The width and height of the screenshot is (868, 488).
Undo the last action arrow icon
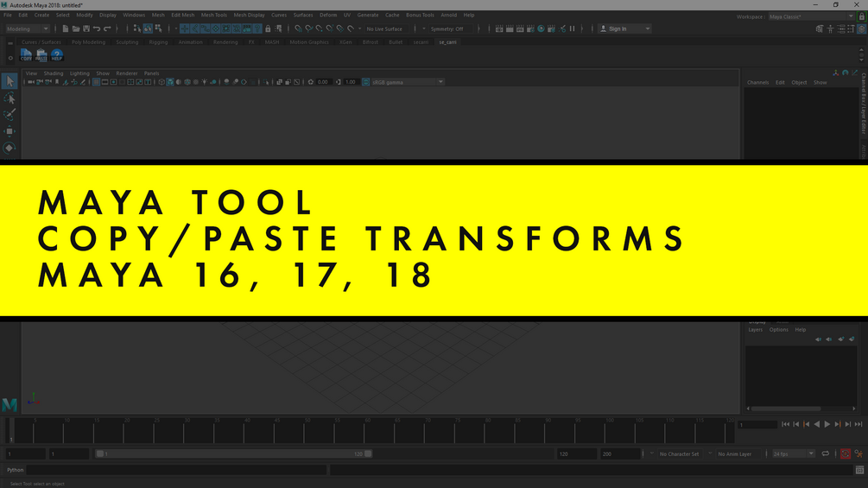(x=97, y=29)
